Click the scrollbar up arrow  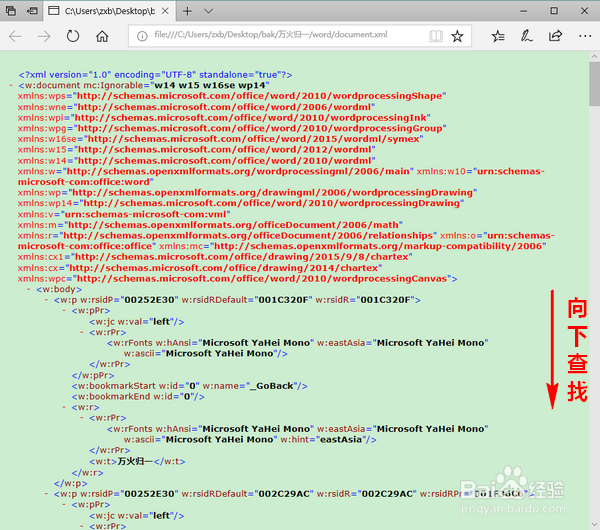594,56
